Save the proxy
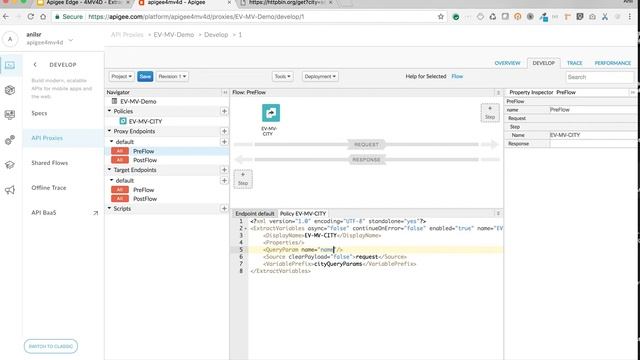 coord(145,76)
